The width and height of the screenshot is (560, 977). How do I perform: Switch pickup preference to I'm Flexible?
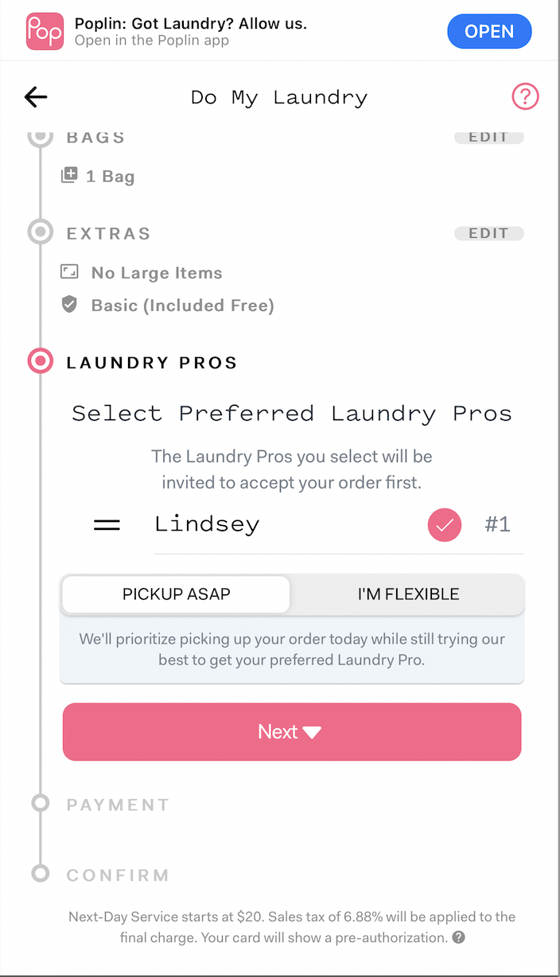[x=407, y=594]
